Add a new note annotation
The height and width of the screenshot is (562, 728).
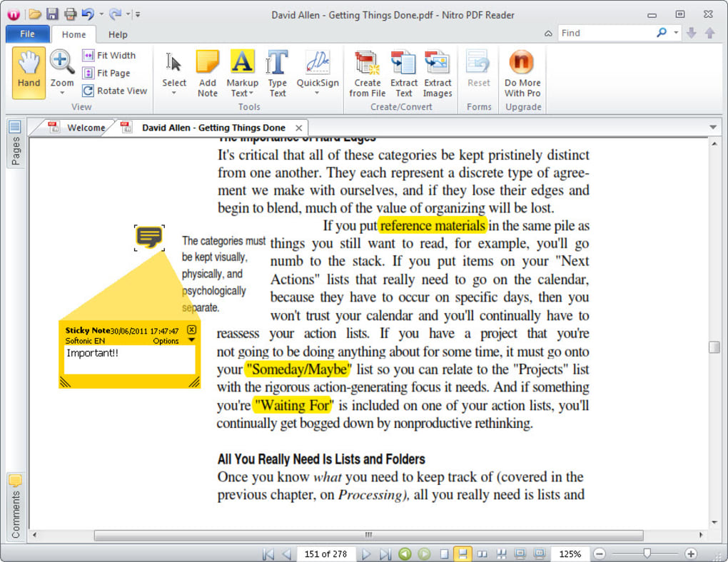coord(207,71)
